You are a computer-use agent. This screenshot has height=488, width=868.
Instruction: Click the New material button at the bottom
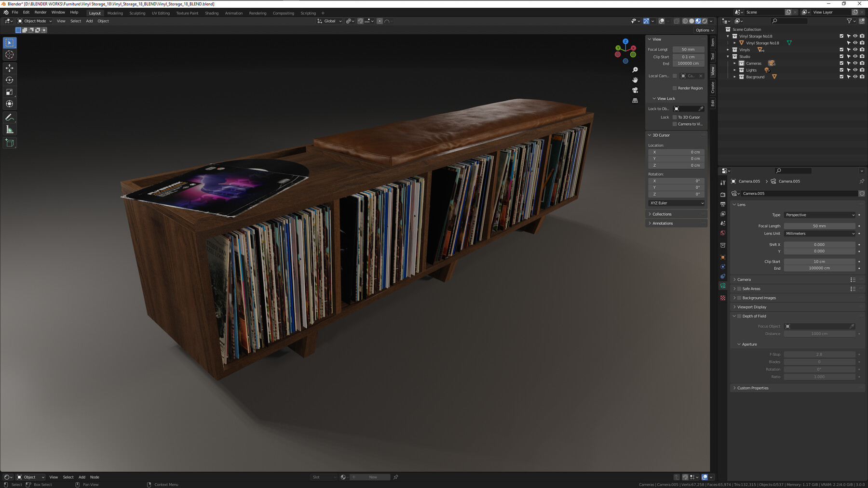(370, 477)
